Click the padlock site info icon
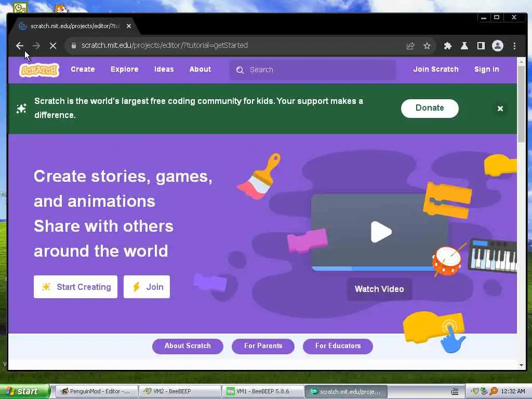 point(73,46)
